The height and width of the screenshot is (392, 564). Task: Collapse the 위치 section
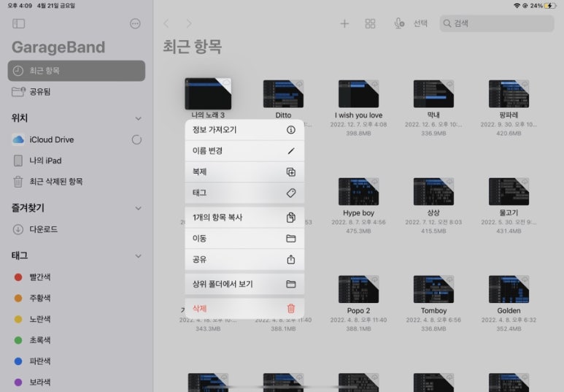(138, 118)
